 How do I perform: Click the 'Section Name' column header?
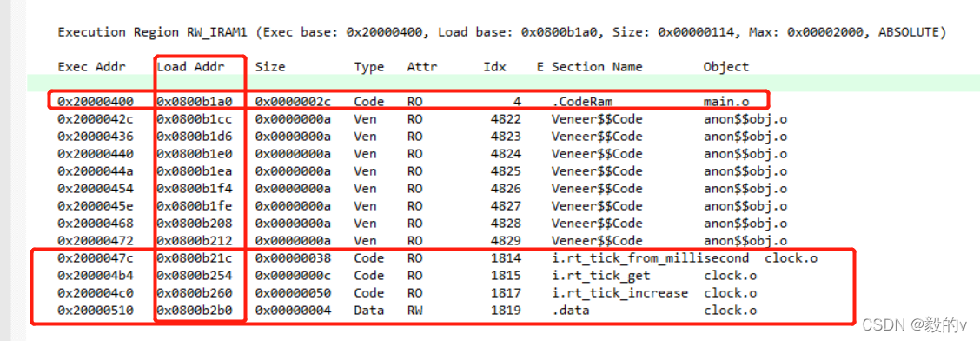[x=597, y=66]
